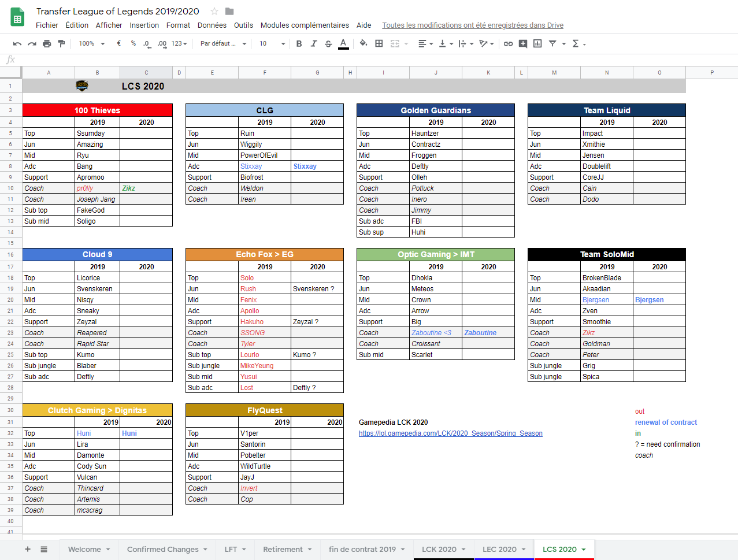Insert a chart
The width and height of the screenshot is (738, 560).
pyautogui.click(x=537, y=43)
